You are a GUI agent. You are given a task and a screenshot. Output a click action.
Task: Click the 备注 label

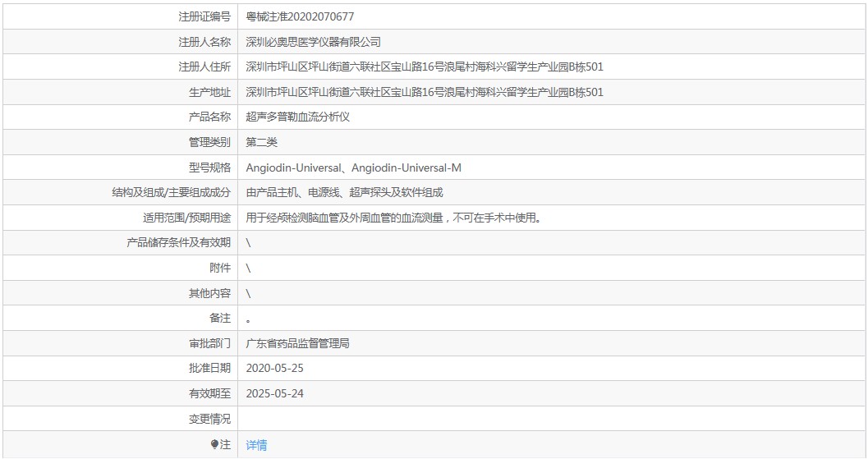(x=220, y=318)
